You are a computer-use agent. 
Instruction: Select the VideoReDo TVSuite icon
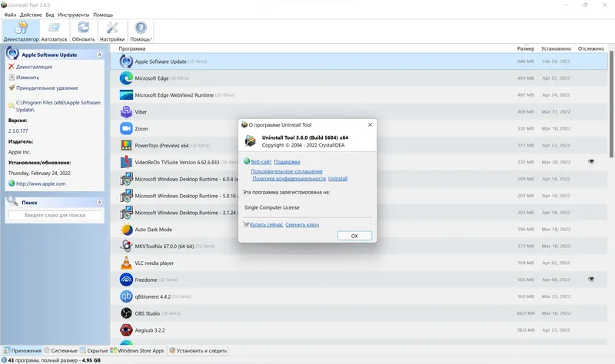click(126, 162)
